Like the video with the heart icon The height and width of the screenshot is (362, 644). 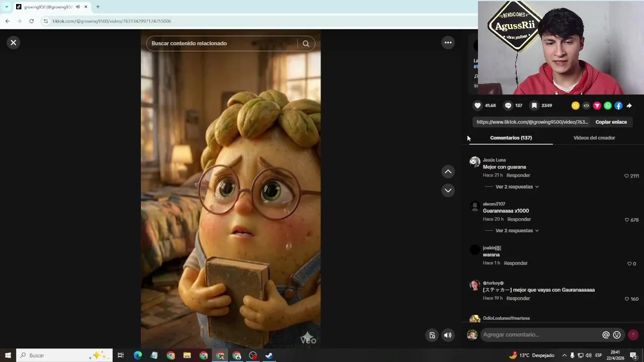coord(477,106)
